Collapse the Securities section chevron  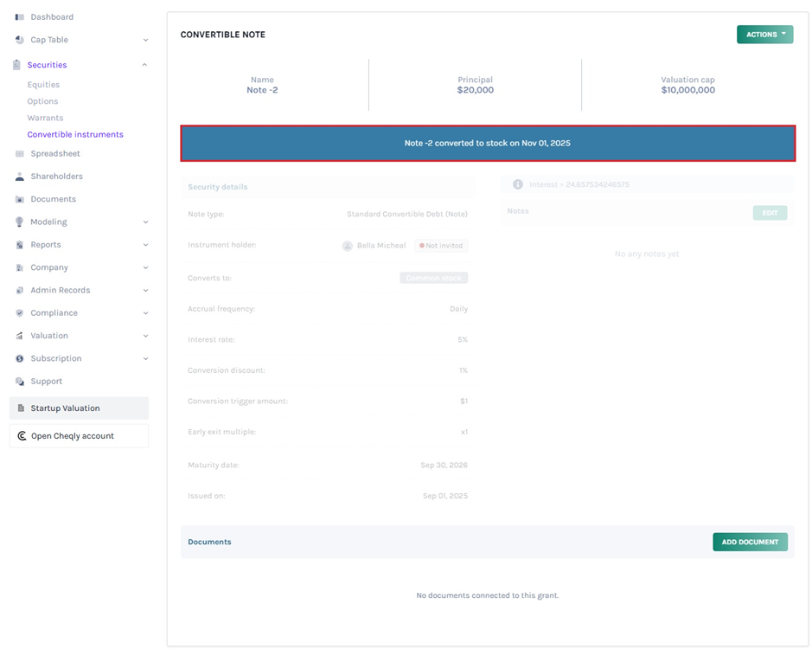coord(144,65)
